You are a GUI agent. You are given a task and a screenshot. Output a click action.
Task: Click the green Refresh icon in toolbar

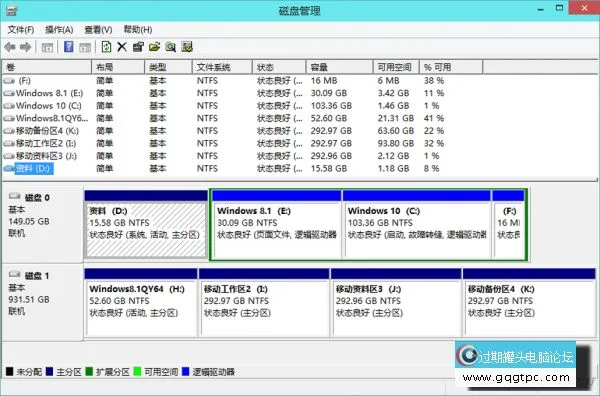(106, 47)
